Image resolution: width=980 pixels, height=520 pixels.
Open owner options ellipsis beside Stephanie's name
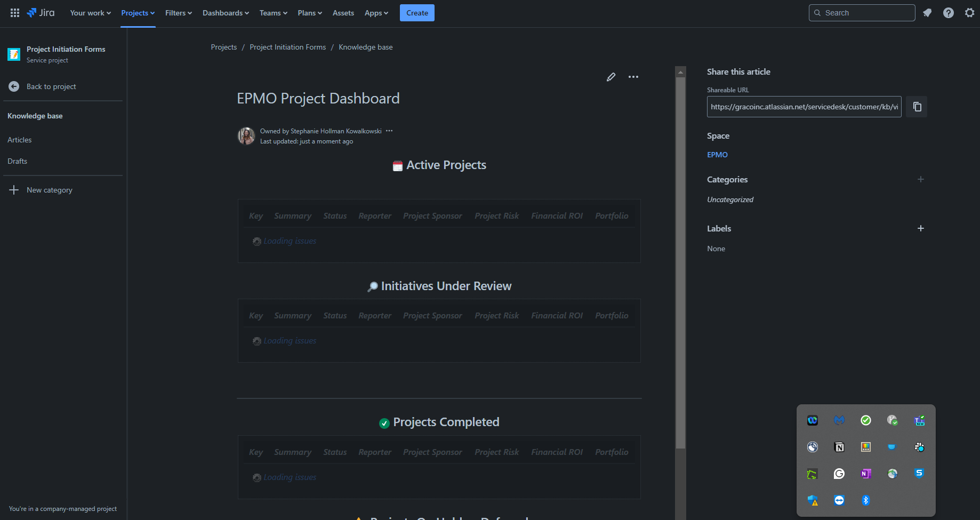(x=389, y=131)
